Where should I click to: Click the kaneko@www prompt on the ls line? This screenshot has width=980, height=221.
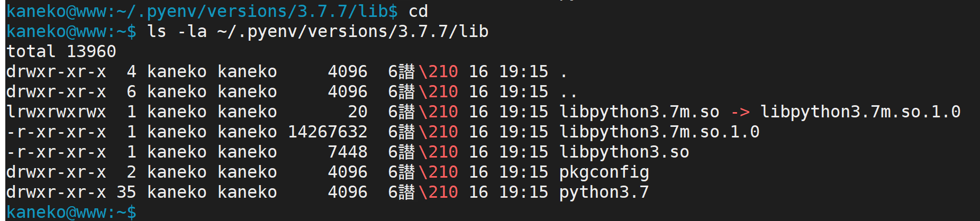56,32
